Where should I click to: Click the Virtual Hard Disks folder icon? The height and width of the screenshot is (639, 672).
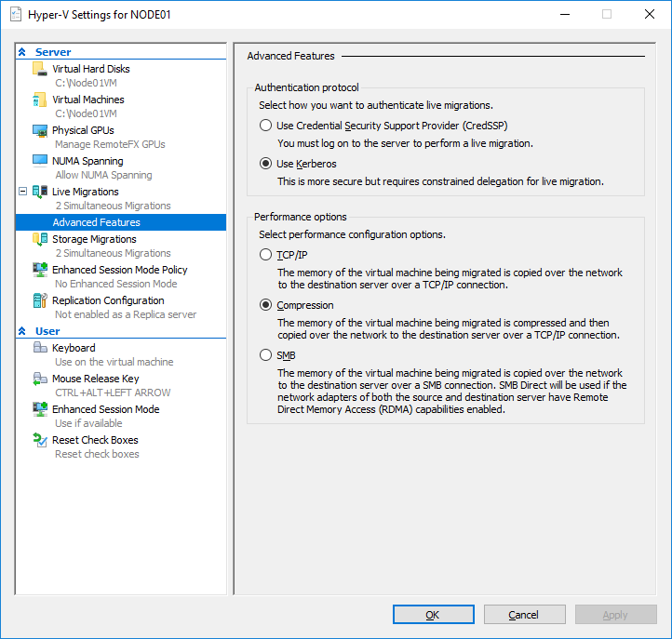[x=40, y=69]
